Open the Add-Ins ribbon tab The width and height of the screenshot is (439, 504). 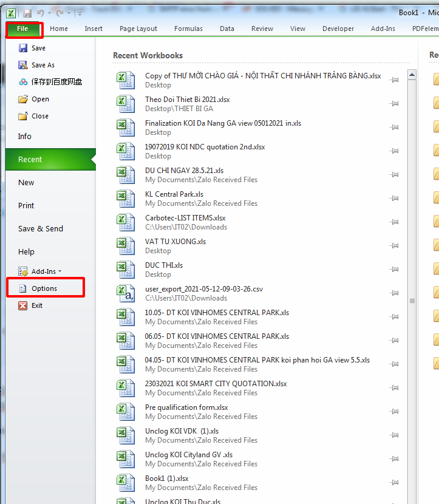(x=383, y=29)
